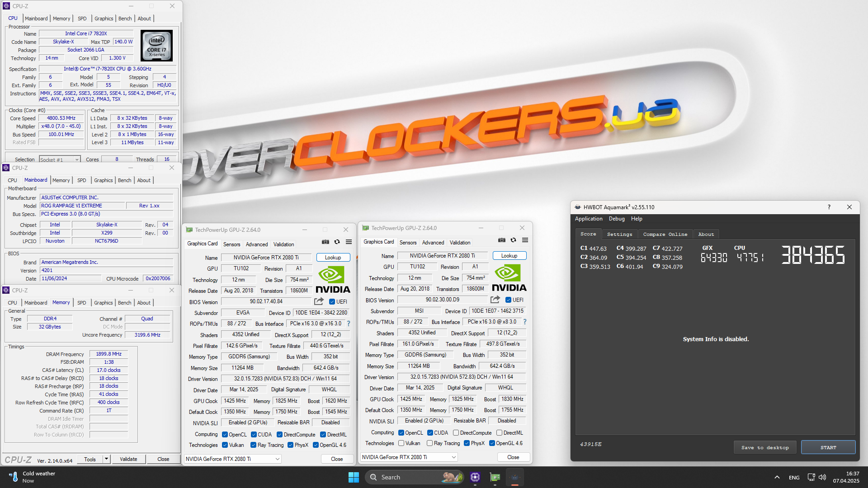
Task: Click the Intel Core i7 X-series logo
Action: pyautogui.click(x=156, y=46)
